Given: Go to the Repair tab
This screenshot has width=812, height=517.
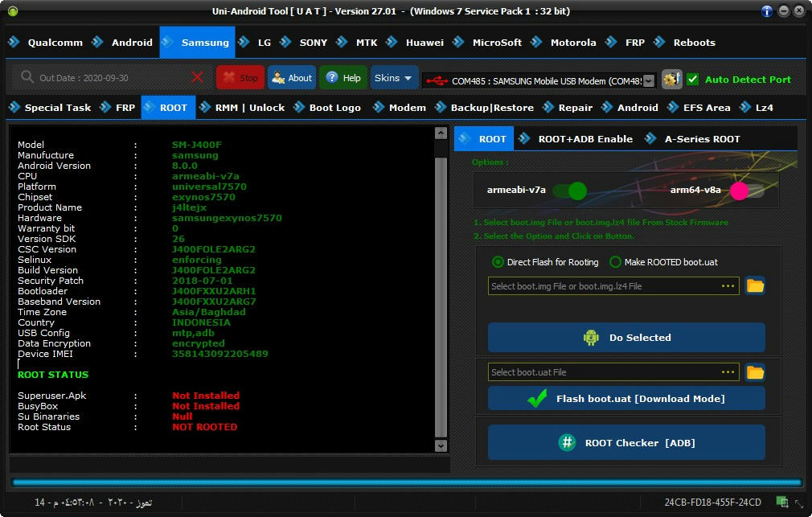Looking at the screenshot, I should click(568, 108).
